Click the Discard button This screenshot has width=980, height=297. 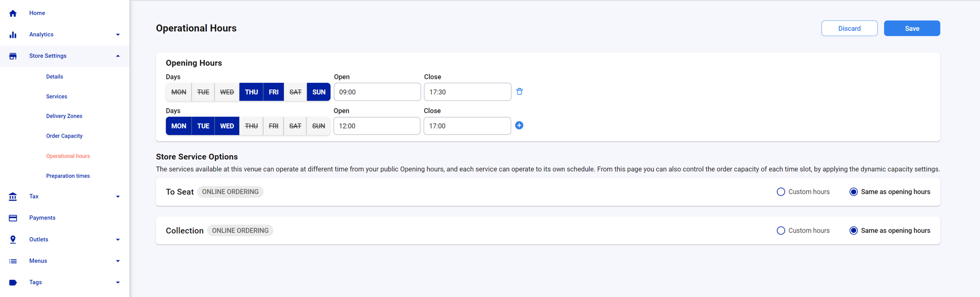(849, 29)
